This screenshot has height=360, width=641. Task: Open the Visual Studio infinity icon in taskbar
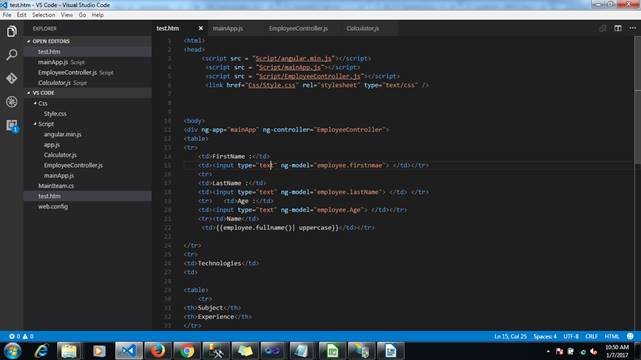[x=273, y=351]
